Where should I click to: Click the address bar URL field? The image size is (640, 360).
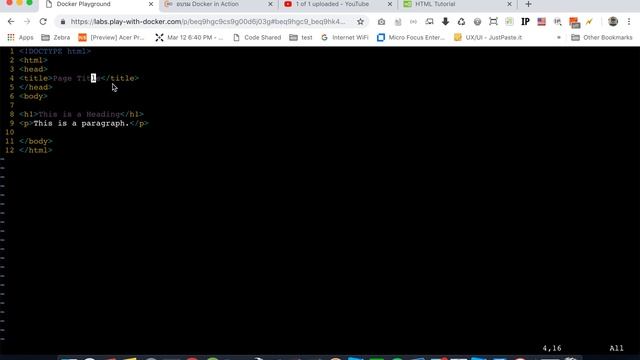coord(208,22)
